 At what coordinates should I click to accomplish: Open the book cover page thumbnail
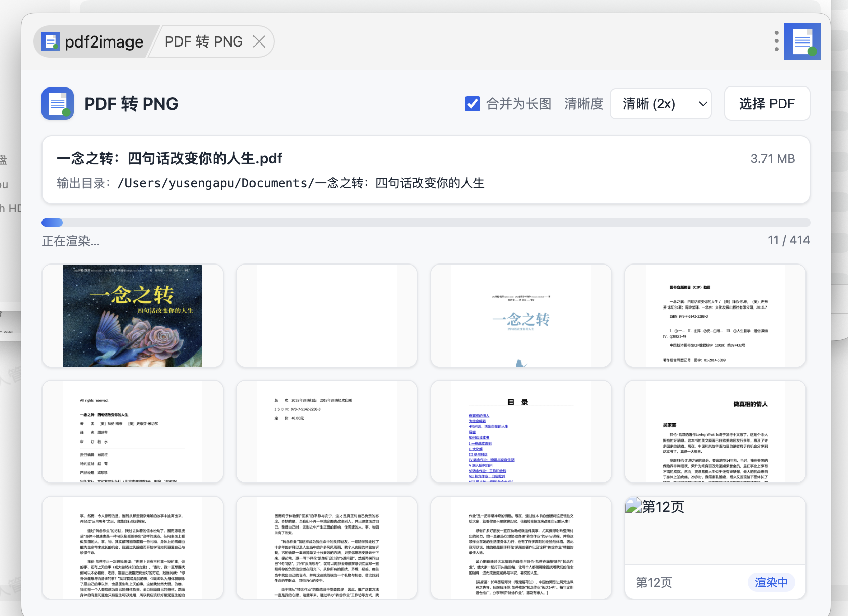[x=133, y=316]
